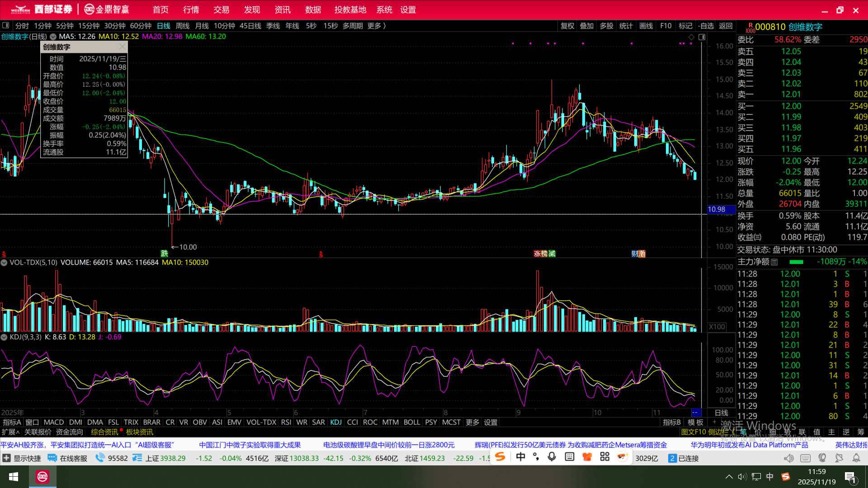
Task: Click the 主力净额 detail list icon
Action: click(x=774, y=262)
